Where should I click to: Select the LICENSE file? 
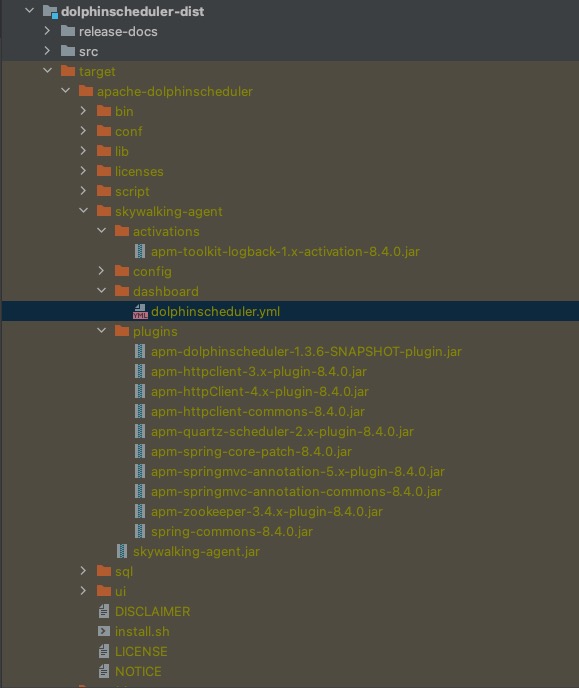141,652
